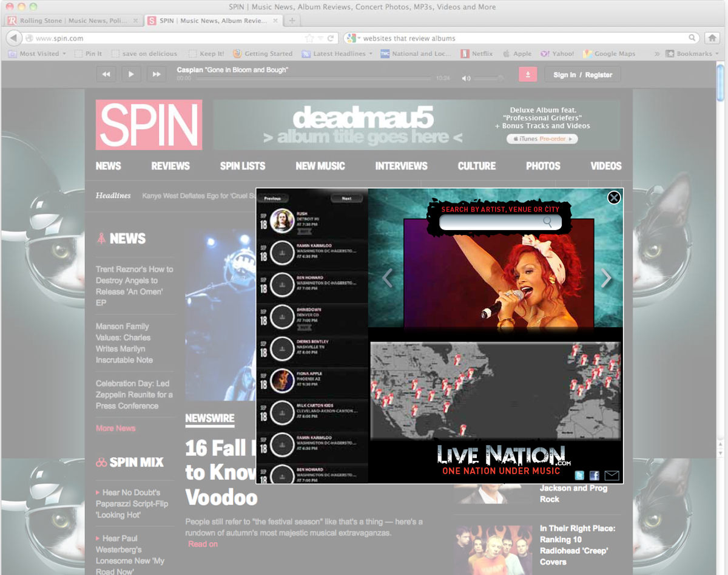Open Live Nation Facebook icon
This screenshot has width=728, height=575.
click(x=594, y=475)
